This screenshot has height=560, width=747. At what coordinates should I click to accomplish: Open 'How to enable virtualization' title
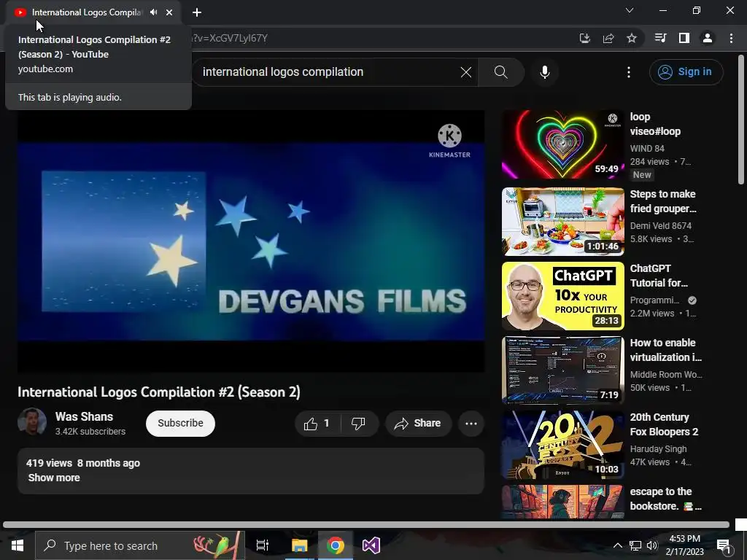(665, 350)
